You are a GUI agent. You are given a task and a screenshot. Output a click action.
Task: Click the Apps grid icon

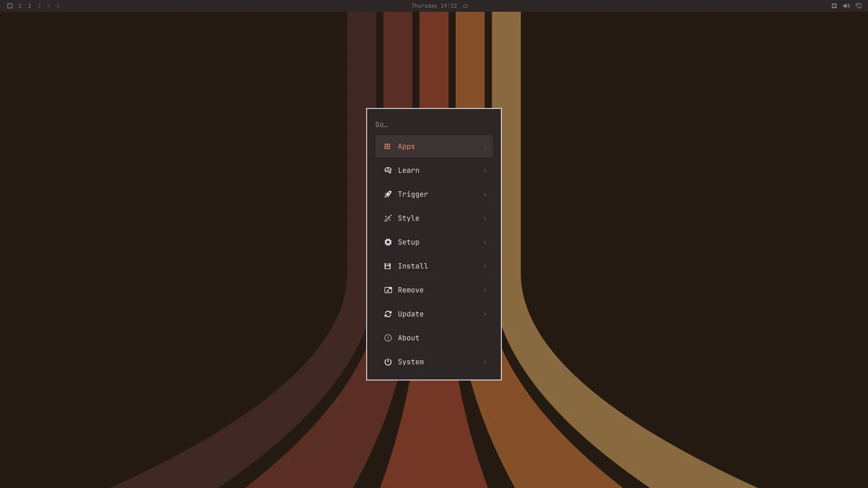387,146
